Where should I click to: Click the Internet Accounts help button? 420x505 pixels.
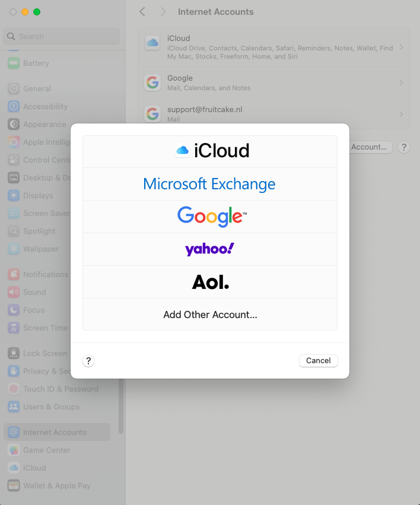(403, 147)
